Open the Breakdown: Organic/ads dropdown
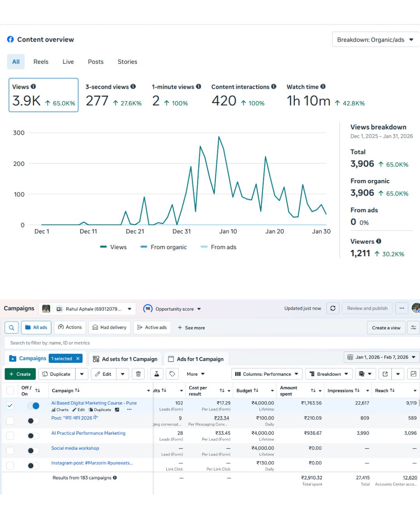The height and width of the screenshot is (525, 420). pyautogui.click(x=374, y=39)
